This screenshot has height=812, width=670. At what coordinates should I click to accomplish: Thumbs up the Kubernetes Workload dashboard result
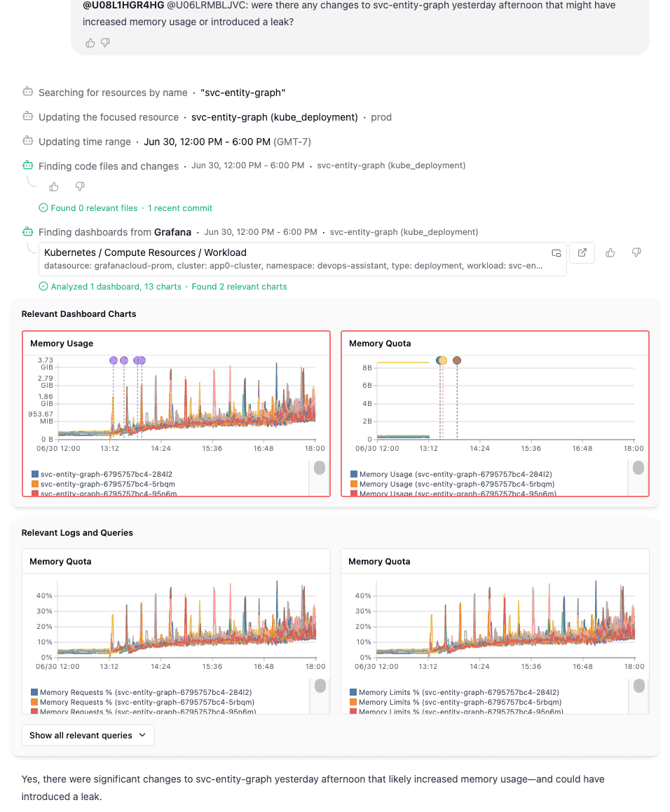610,252
